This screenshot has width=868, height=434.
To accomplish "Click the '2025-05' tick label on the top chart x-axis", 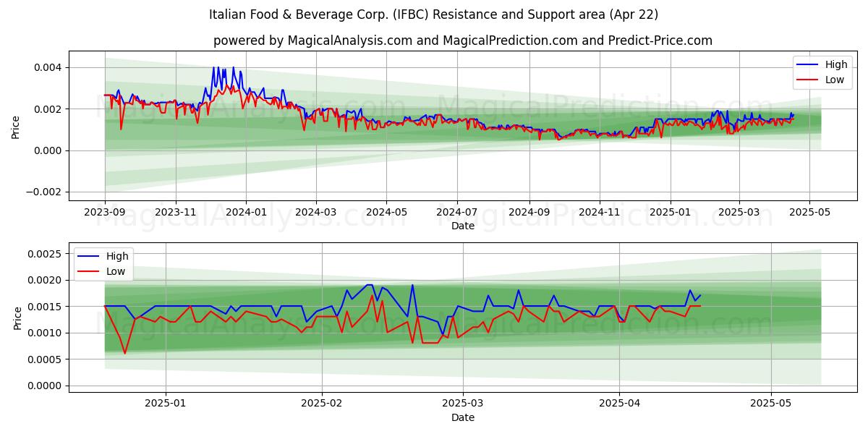I will coord(809,212).
